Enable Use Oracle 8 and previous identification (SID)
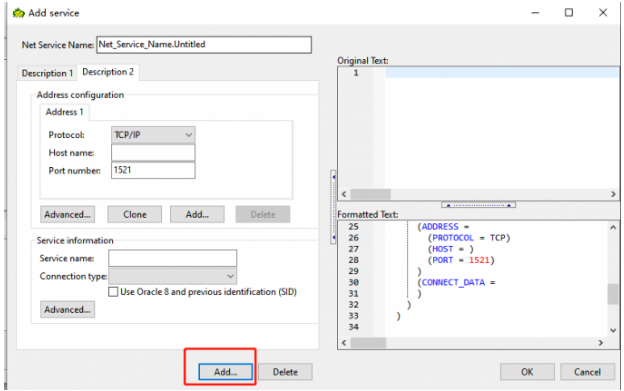Image resolution: width=624 pixels, height=391 pixels. (113, 292)
